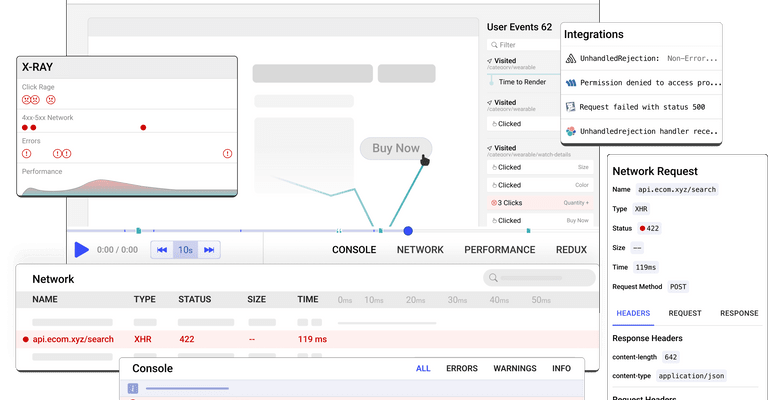Open the Permission denied integration entry

[641, 83]
